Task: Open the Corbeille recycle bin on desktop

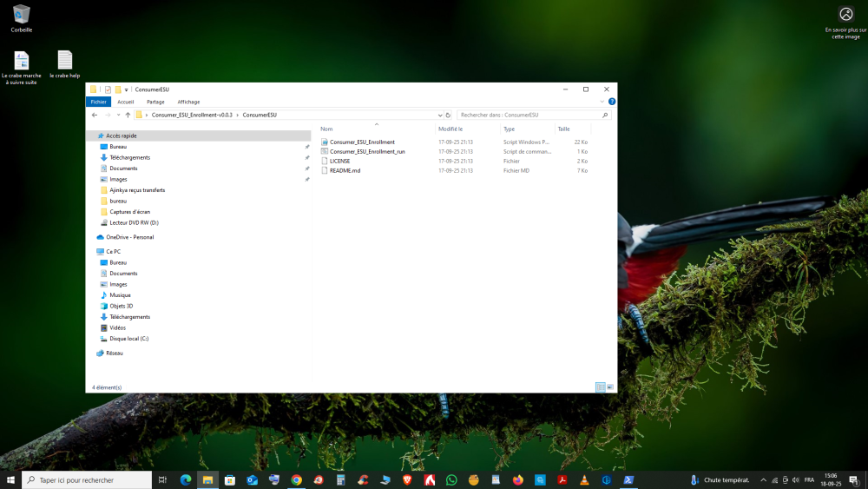Action: pyautogui.click(x=22, y=15)
